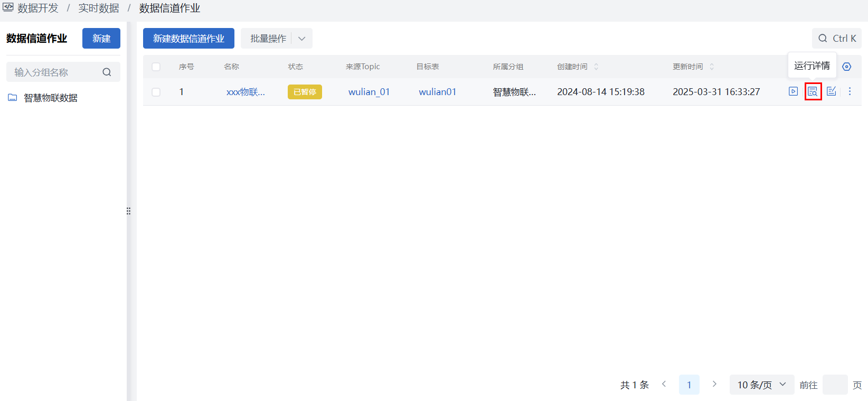The height and width of the screenshot is (401, 868).
Task: Select page 1 in pagination
Action: coord(689,385)
